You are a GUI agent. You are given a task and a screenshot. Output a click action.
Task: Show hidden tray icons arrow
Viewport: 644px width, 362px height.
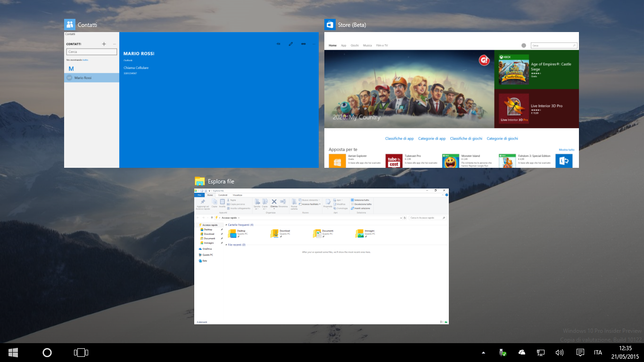[483, 353]
